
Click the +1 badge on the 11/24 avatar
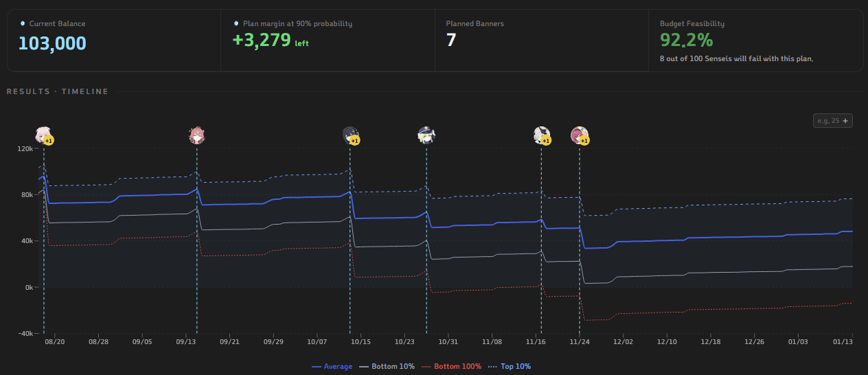point(585,141)
